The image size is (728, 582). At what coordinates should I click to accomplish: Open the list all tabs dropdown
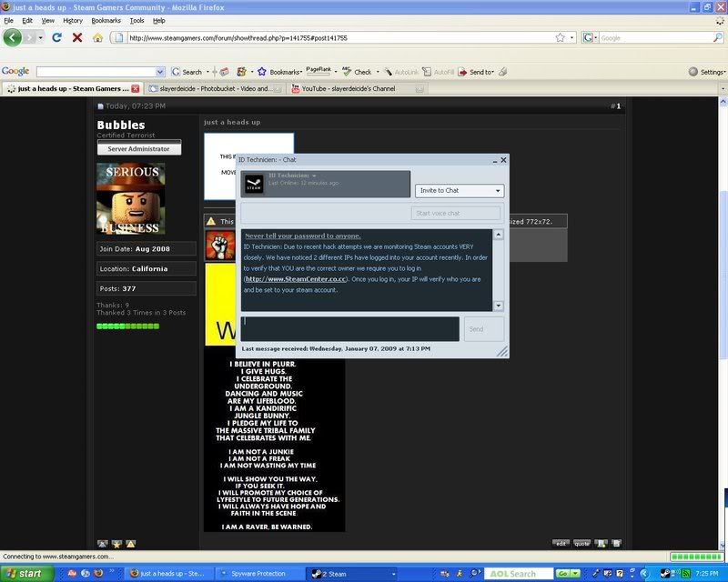(x=723, y=88)
